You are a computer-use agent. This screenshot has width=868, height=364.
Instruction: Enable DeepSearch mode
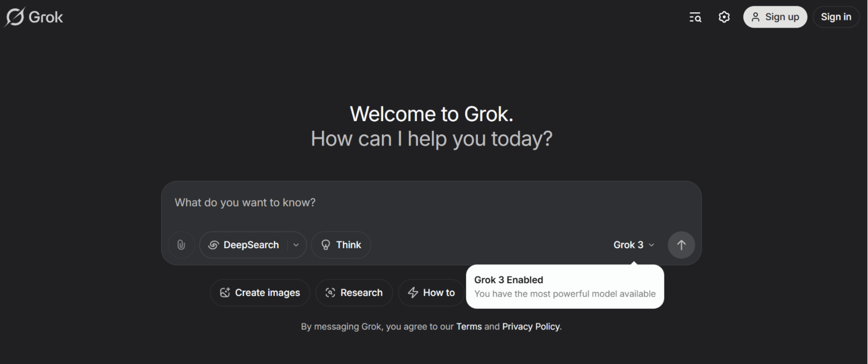[x=243, y=245]
